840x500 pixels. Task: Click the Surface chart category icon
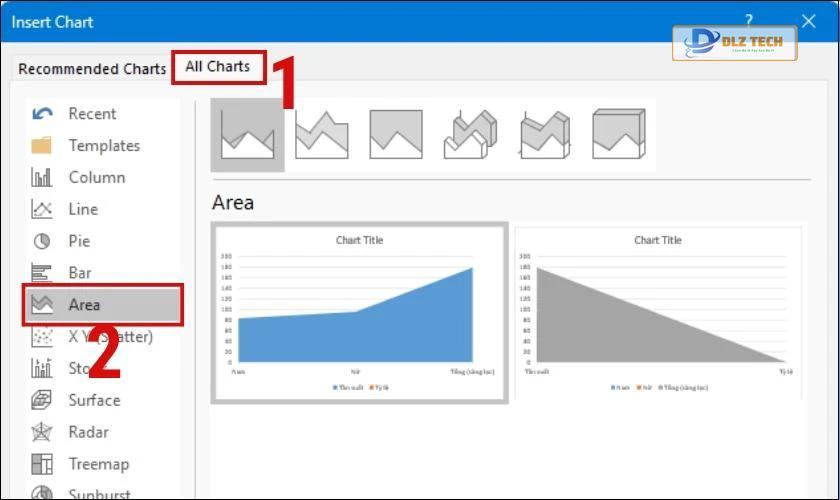42,400
